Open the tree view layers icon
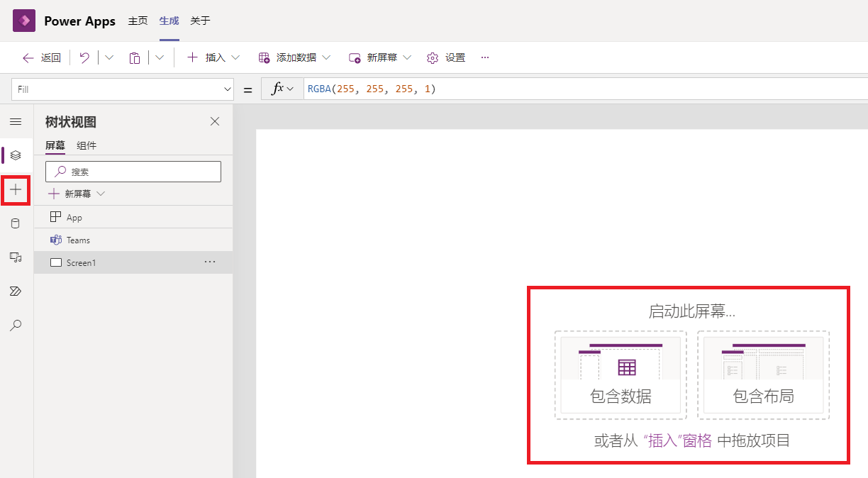 point(16,155)
